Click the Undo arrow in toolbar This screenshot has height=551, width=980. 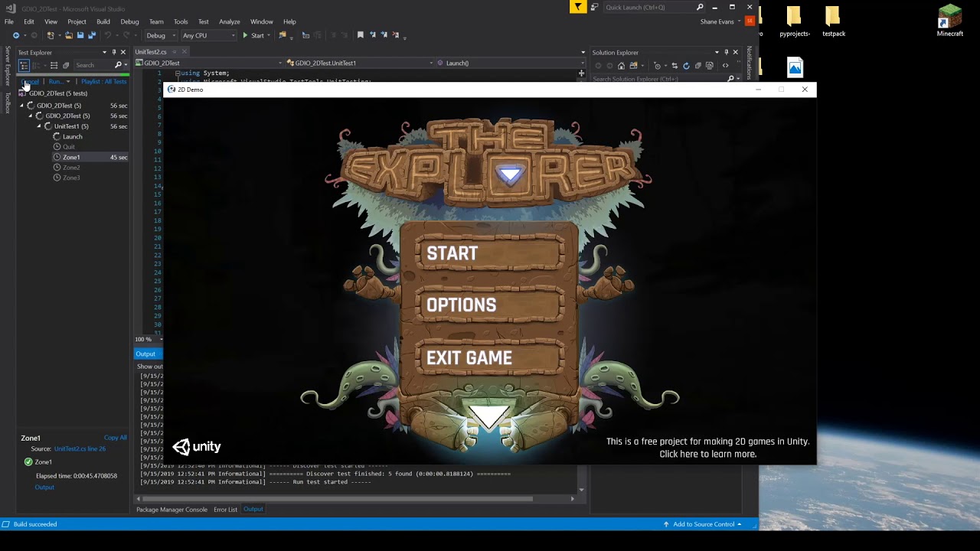108,35
